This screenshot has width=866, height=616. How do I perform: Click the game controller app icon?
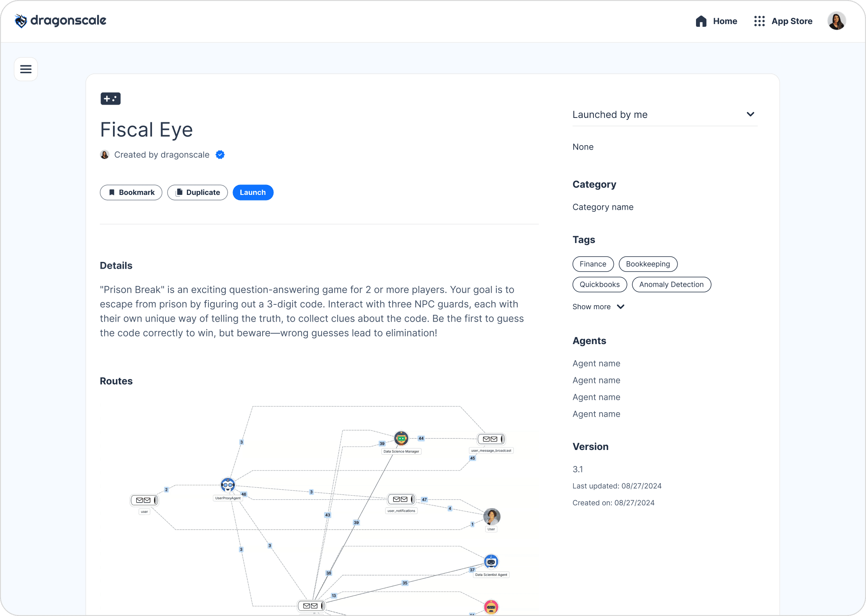tap(110, 99)
